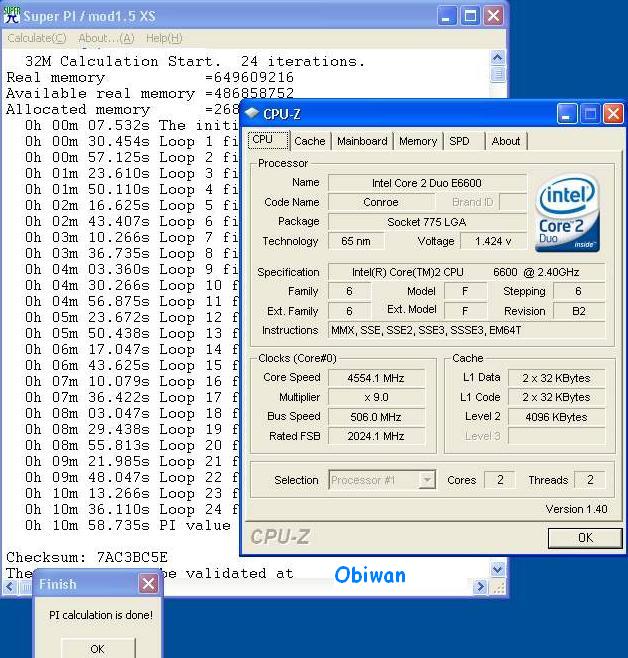Click the Name field showing Intel Core 2 Duo E6600

427,183
